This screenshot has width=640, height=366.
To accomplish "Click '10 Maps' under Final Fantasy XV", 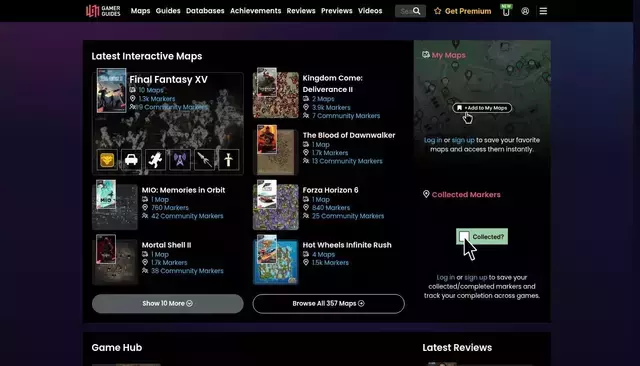I will pyautogui.click(x=151, y=90).
